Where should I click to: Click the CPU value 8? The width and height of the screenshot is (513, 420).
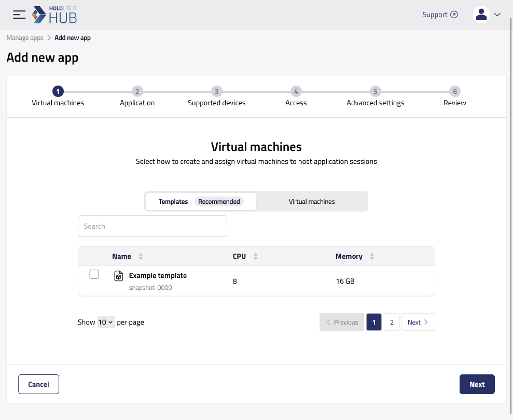click(x=234, y=282)
